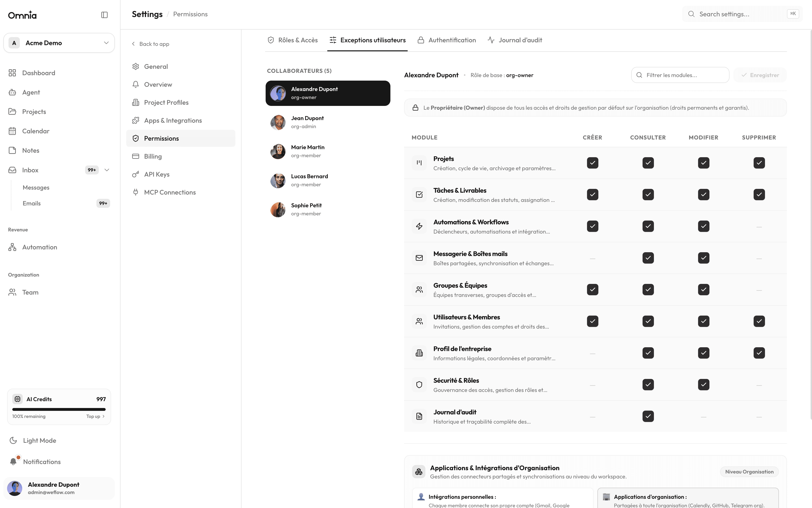Open the Acme Demo workspace dropdown
This screenshot has height=508, width=812.
[59, 43]
